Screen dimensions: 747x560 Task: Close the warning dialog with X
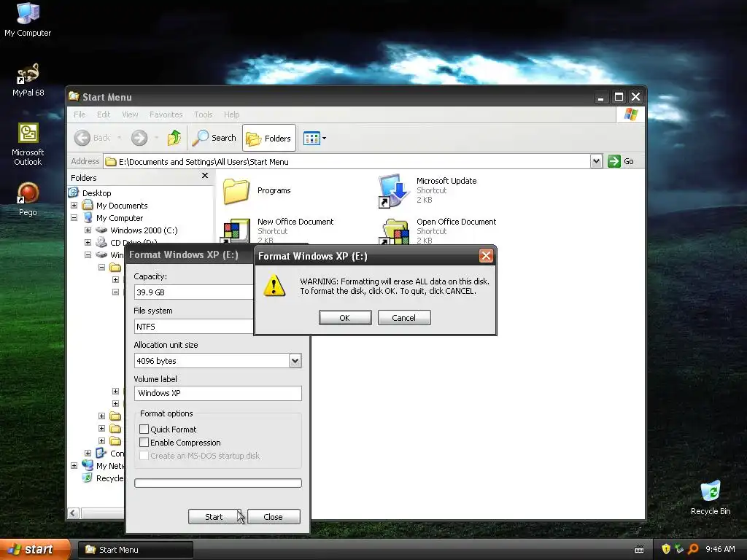coord(486,256)
